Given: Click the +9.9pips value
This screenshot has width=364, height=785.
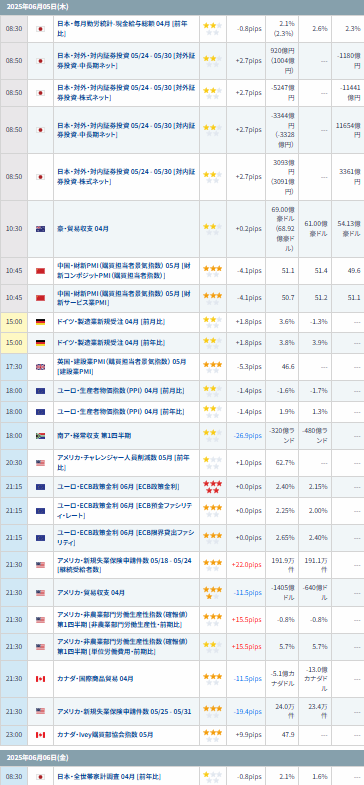Looking at the screenshot, I should tap(248, 735).
